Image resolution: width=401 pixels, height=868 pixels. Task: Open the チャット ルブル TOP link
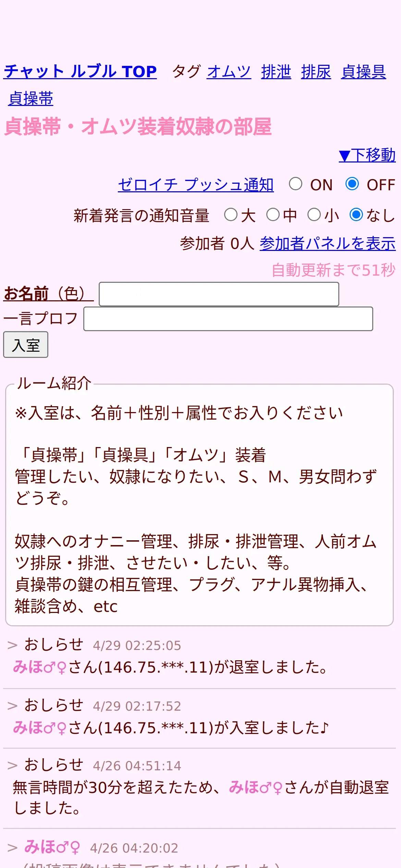point(80,71)
